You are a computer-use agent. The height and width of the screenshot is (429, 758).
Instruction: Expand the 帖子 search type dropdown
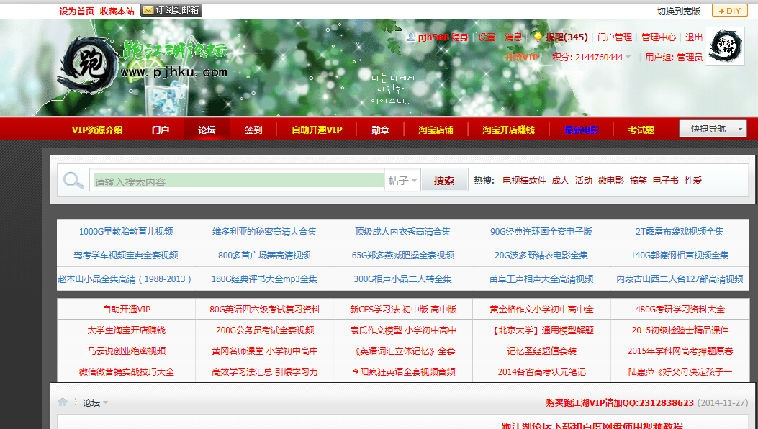coord(402,180)
